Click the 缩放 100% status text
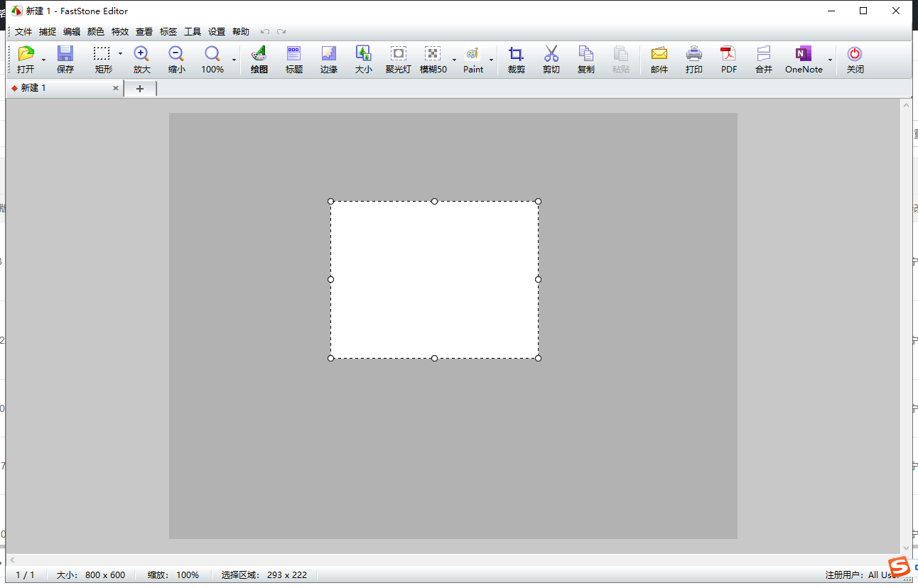This screenshot has width=918, height=588. (x=173, y=575)
